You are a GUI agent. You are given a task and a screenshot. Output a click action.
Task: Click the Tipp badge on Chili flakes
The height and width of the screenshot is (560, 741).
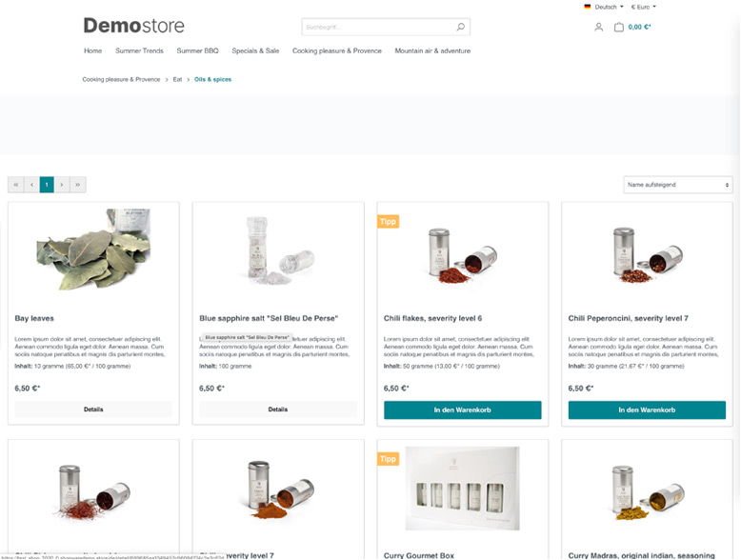(388, 222)
